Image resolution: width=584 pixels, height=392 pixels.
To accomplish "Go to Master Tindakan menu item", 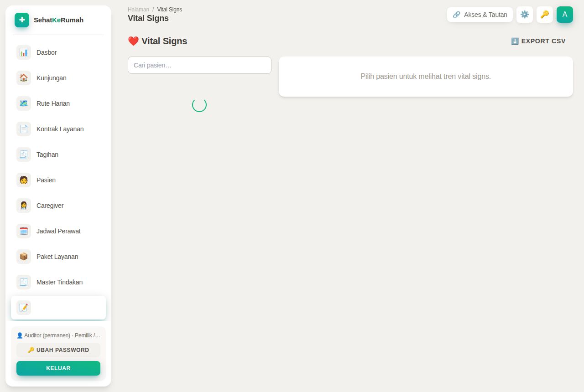I will [58, 282].
